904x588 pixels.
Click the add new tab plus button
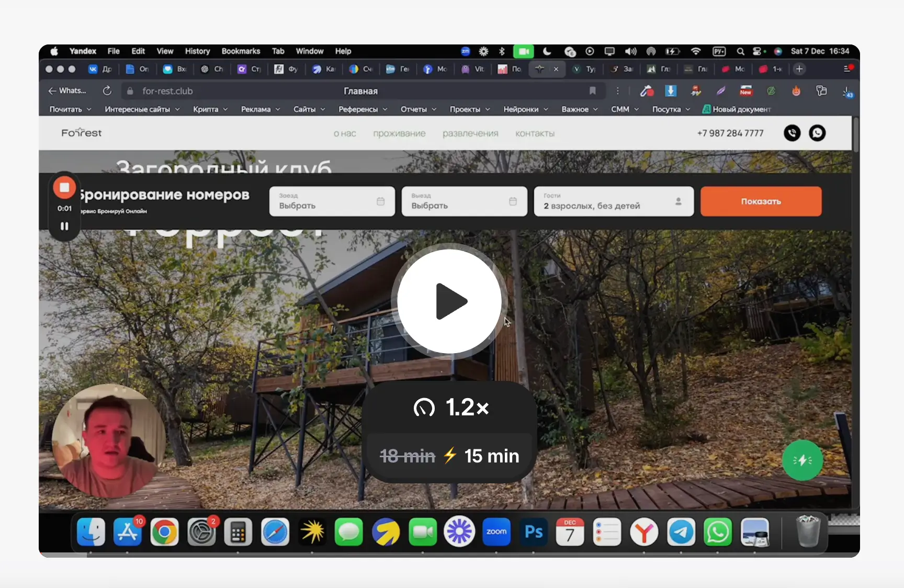(x=799, y=69)
